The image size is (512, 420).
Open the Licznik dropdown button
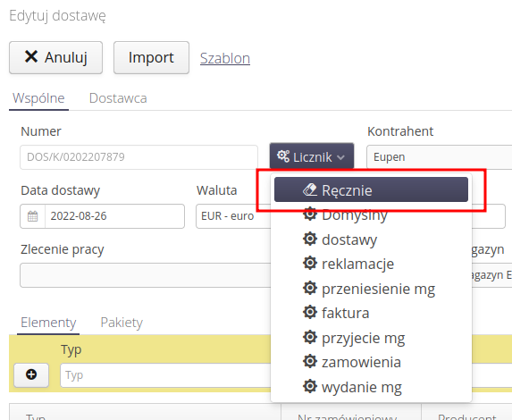[312, 156]
